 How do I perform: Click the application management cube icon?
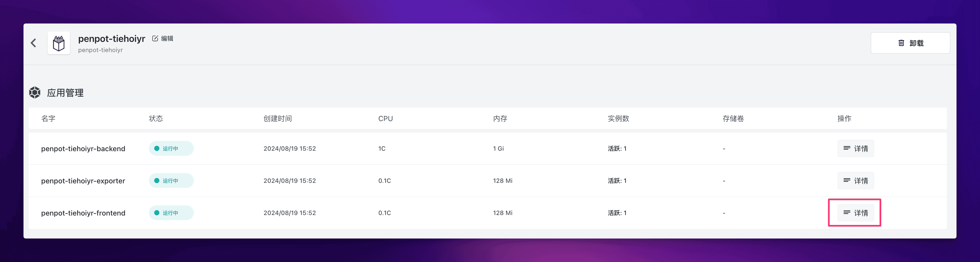click(x=35, y=92)
